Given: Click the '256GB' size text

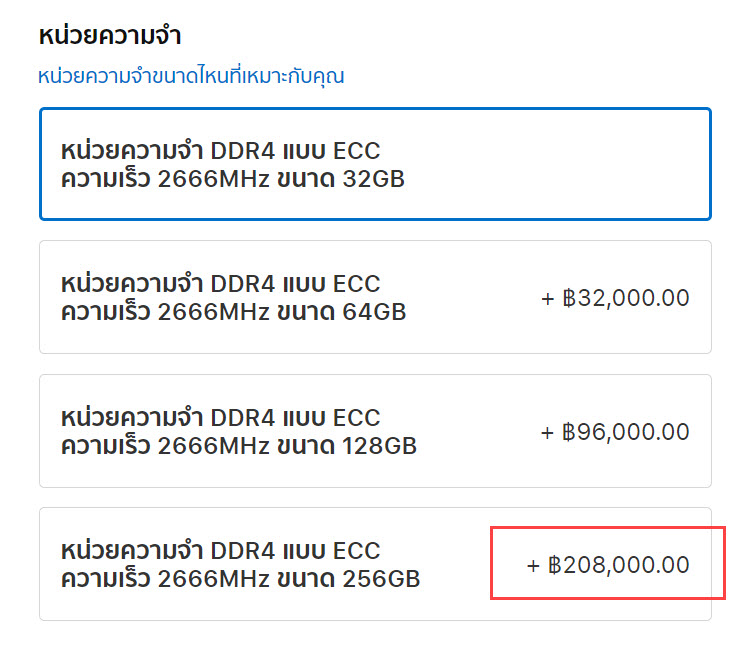Looking at the screenshot, I should tap(382, 579).
